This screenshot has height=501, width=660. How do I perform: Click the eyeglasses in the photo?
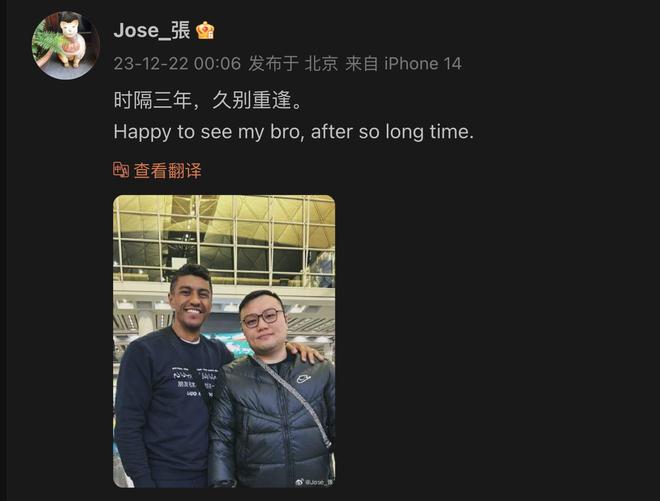coord(262,318)
